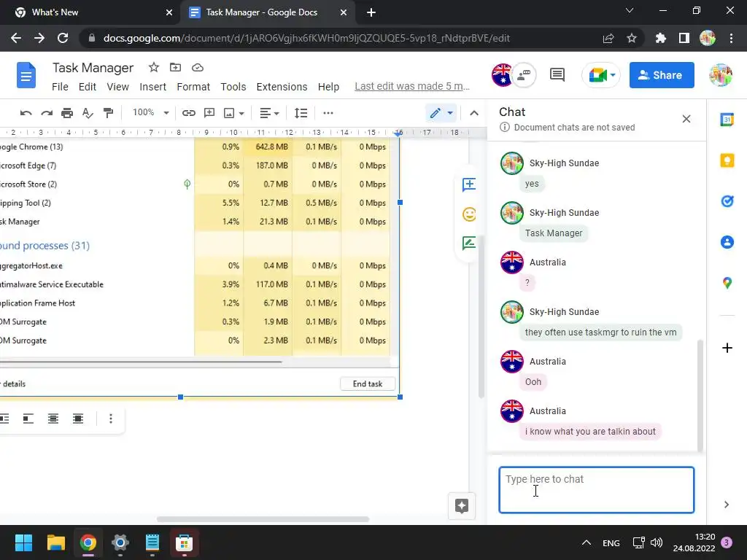Open the Contacts side panel icon

[727, 242]
